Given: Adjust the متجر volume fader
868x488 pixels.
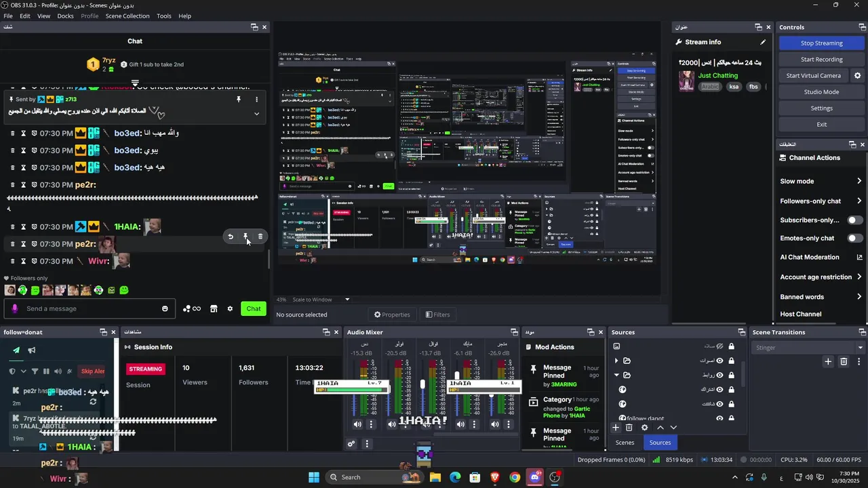Looking at the screenshot, I should (x=491, y=395).
